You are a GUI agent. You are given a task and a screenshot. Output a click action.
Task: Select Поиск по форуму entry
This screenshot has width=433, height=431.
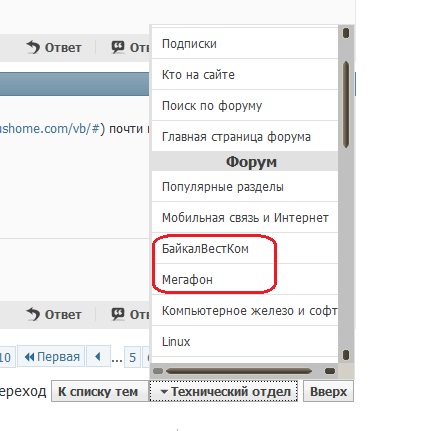pos(245,105)
